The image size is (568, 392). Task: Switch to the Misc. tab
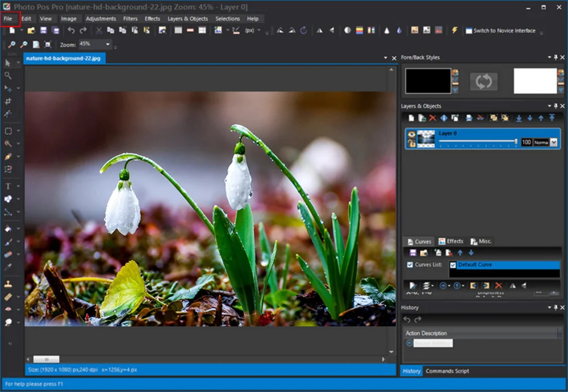[481, 241]
